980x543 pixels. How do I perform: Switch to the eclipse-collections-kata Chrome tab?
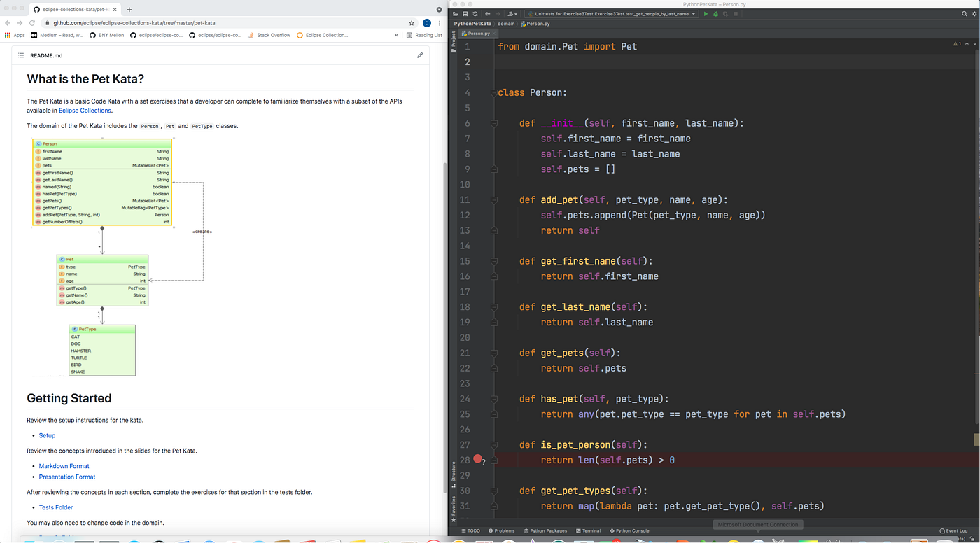coord(76,10)
